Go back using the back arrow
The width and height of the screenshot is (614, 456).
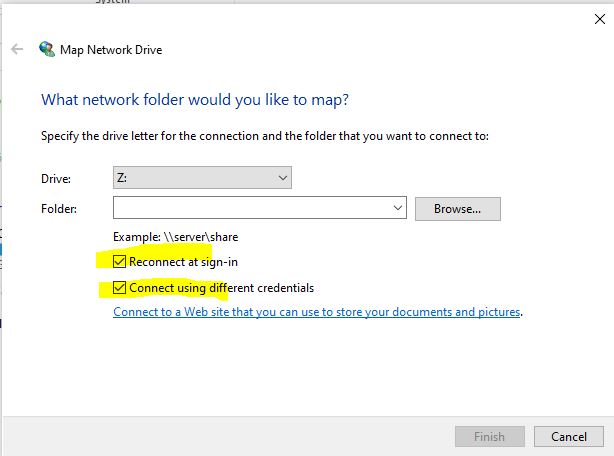click(17, 49)
